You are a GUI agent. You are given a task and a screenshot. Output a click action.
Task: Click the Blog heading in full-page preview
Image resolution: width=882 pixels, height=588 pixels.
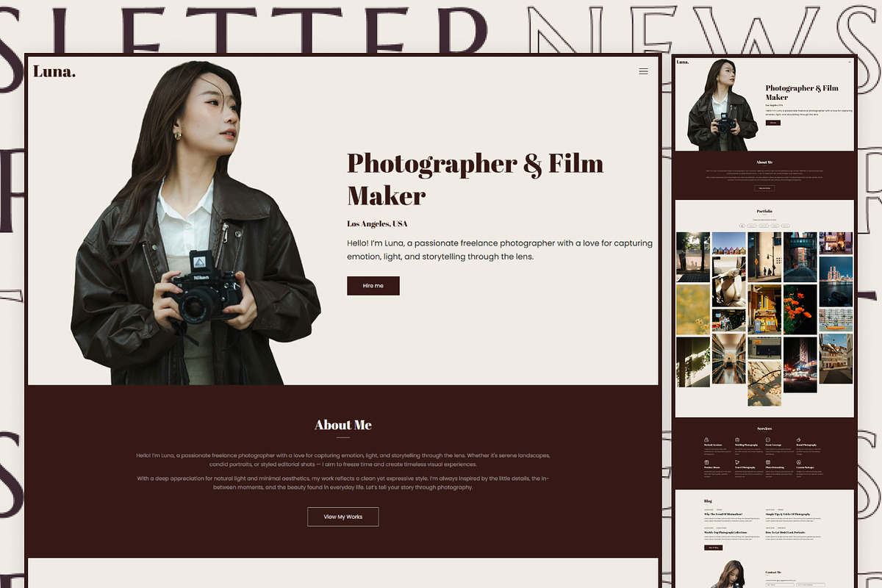coord(708,501)
